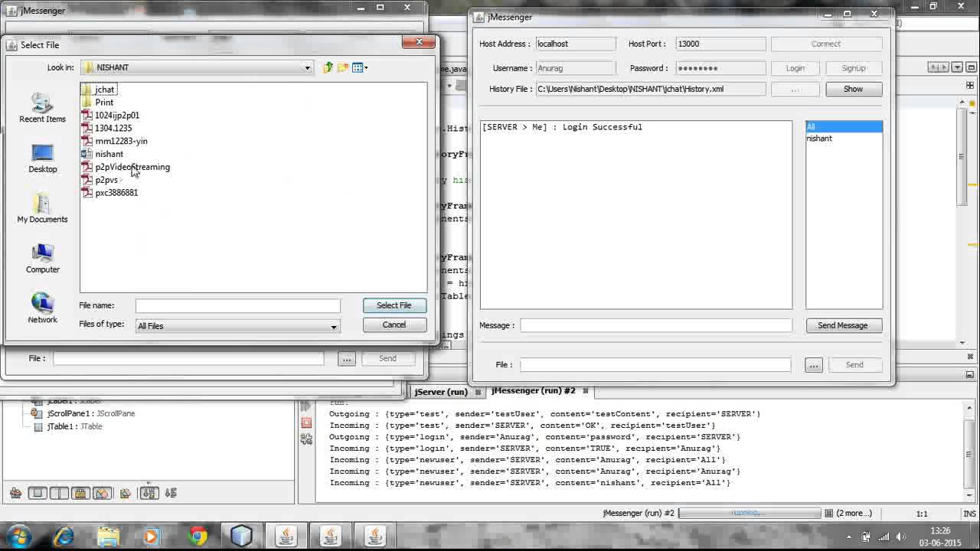Click Show history button in jMessenger
Image resolution: width=980 pixels, height=551 pixels.
[x=854, y=89]
